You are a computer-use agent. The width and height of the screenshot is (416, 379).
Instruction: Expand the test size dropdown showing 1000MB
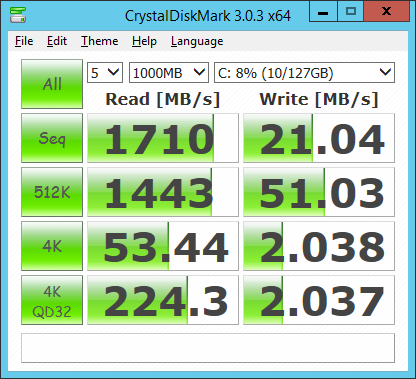pos(169,72)
